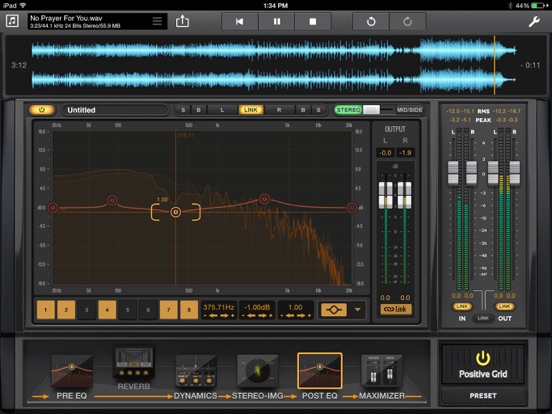Open the file list menu beside filename
Image resolution: width=552 pixels, height=414 pixels.
coord(157,21)
